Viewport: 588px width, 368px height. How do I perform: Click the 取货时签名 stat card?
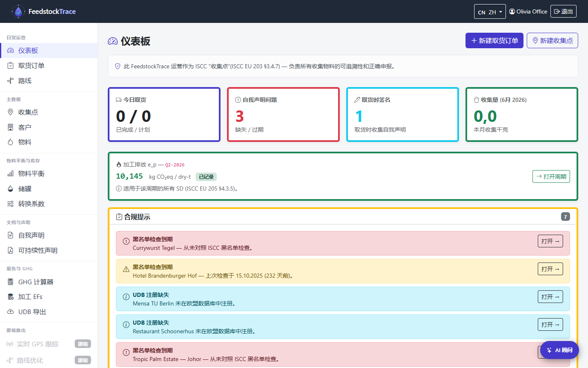pyautogui.click(x=403, y=114)
